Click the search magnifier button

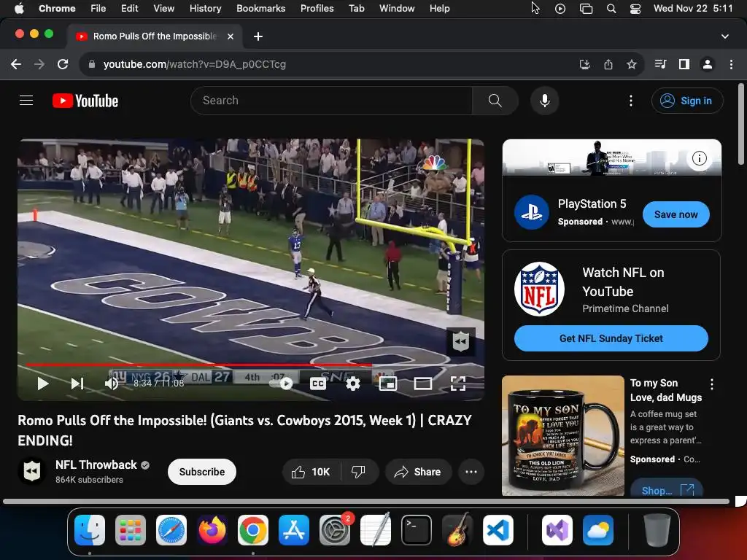495,101
